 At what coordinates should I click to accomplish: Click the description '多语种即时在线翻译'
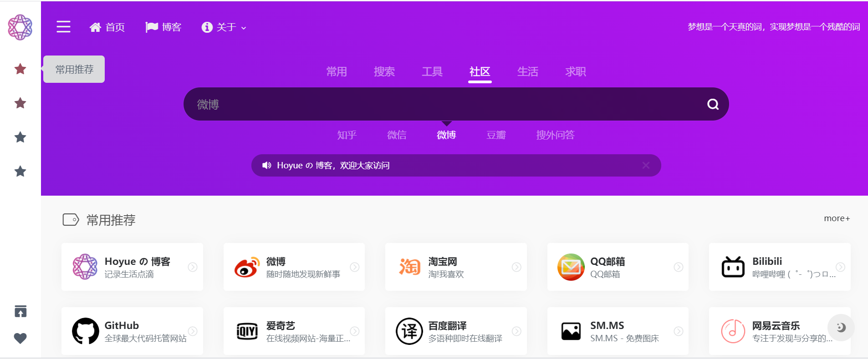tap(465, 339)
